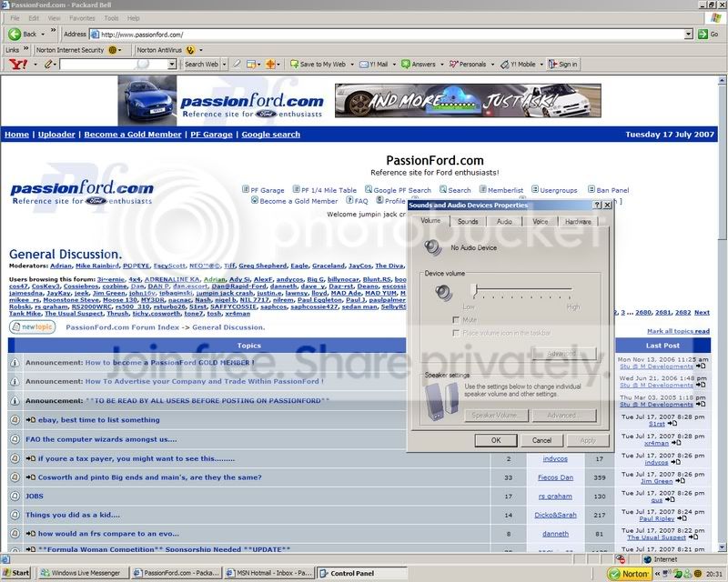Click the Device volume slider handle

[x=474, y=290]
